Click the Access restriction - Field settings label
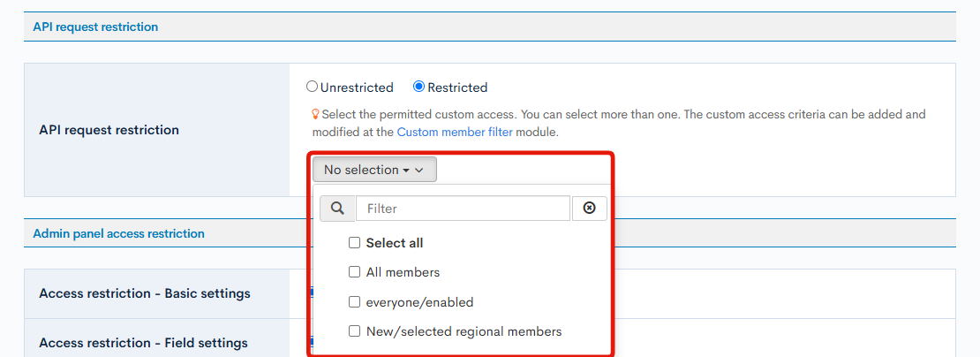The image size is (980, 357). pyautogui.click(x=143, y=343)
